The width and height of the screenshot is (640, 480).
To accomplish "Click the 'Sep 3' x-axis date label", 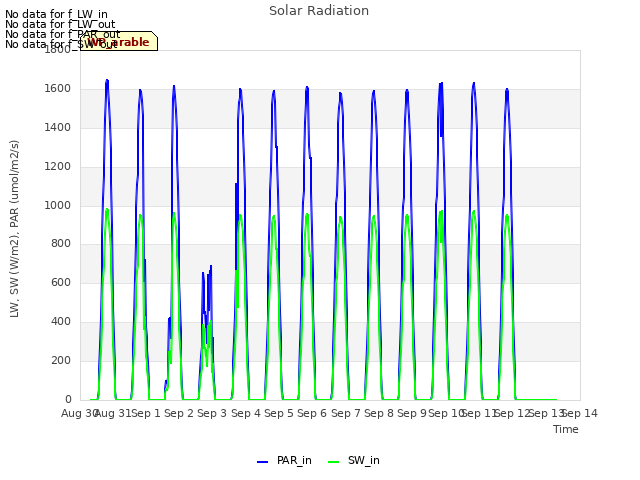I will (212, 413).
